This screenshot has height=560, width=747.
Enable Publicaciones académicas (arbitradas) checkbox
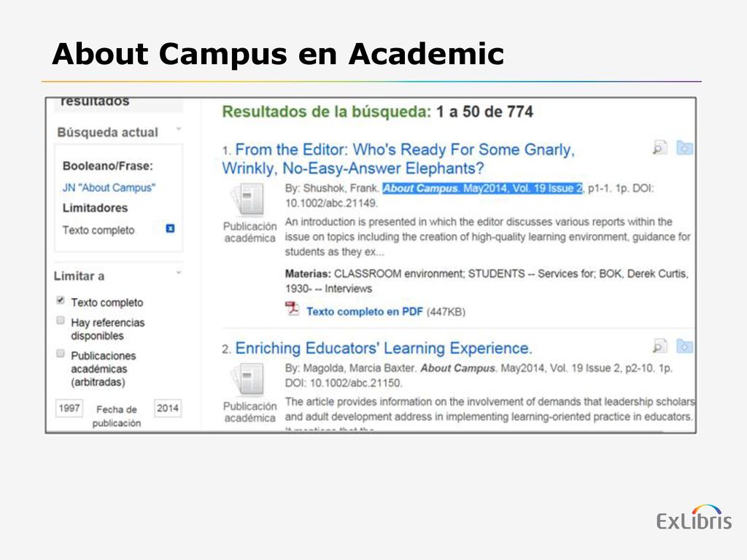[x=60, y=354]
